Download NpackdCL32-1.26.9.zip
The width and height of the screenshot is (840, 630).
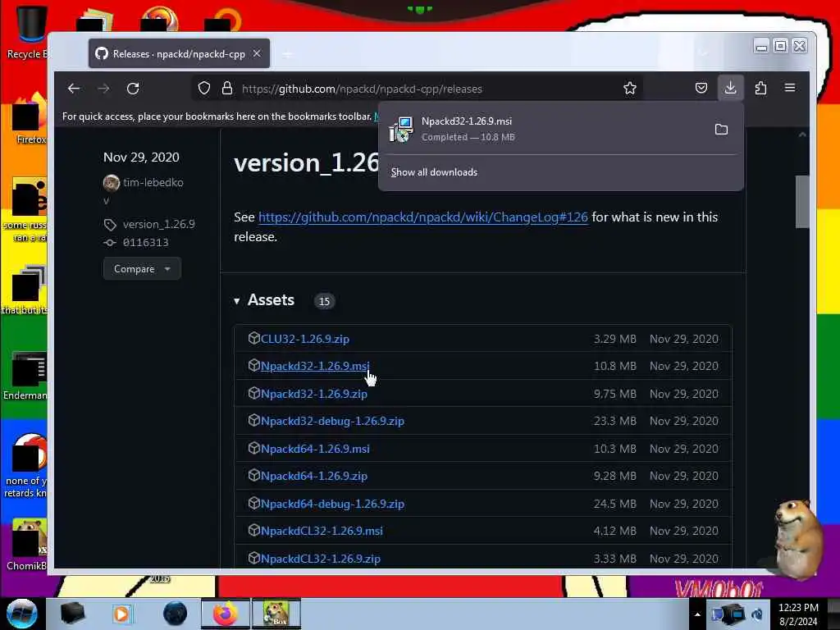tap(321, 559)
